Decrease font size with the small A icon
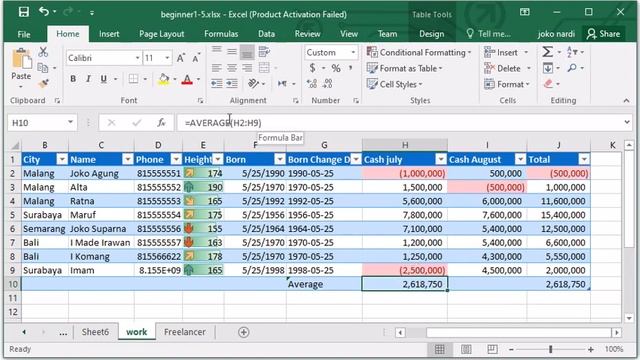Viewport: 640px width, 360px height. point(196,58)
